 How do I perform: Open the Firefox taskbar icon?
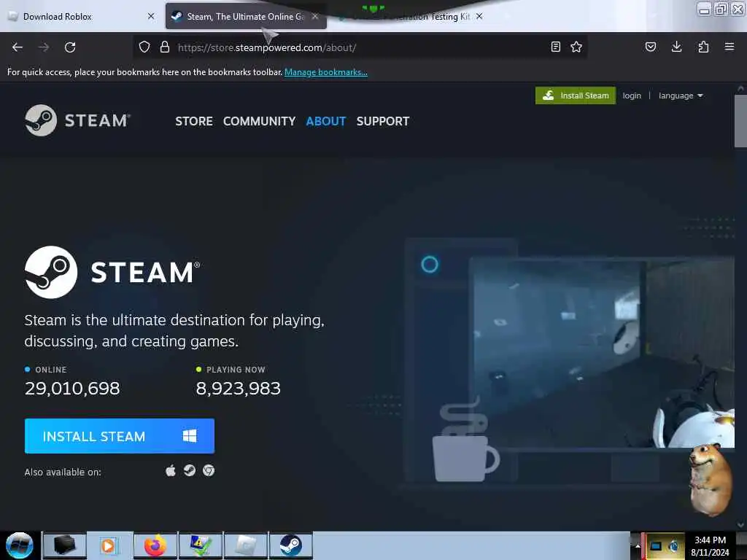pyautogui.click(x=155, y=545)
